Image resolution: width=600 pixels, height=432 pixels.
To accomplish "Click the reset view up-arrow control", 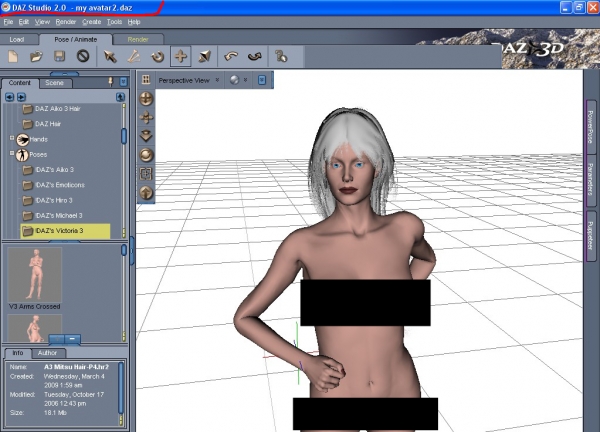I will coord(146,192).
